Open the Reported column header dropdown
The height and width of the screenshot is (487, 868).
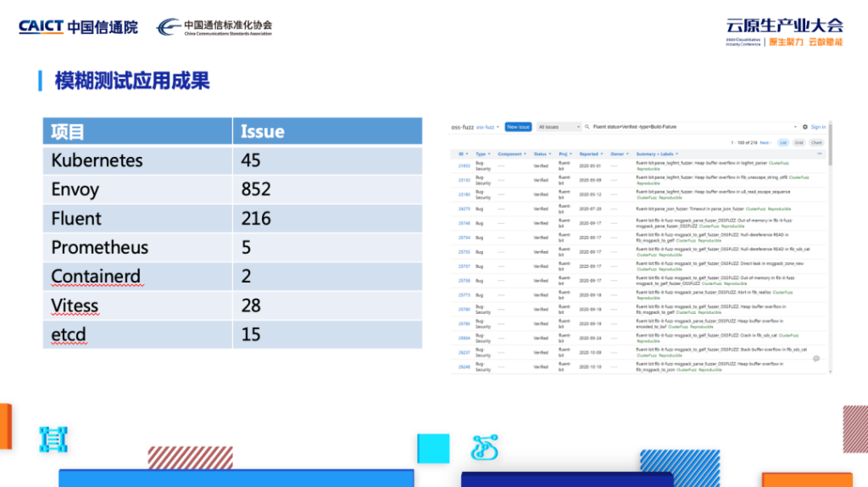591,154
